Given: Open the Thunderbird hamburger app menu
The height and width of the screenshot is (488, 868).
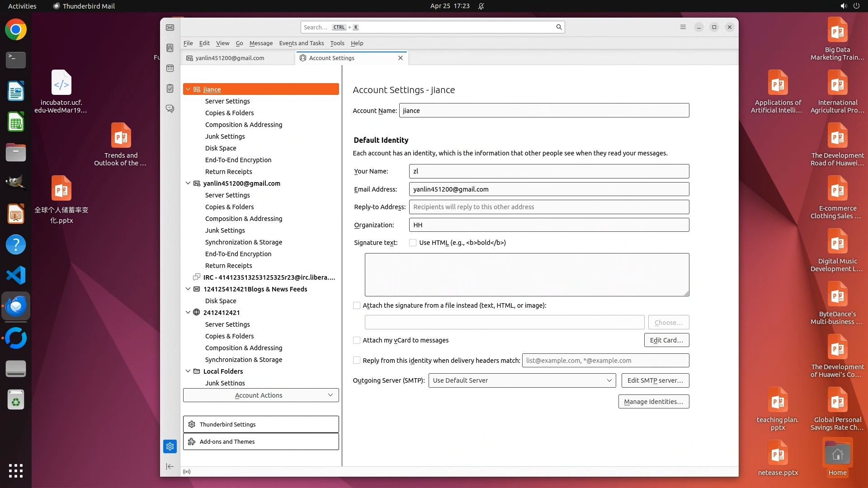Looking at the screenshot, I should point(683,27).
